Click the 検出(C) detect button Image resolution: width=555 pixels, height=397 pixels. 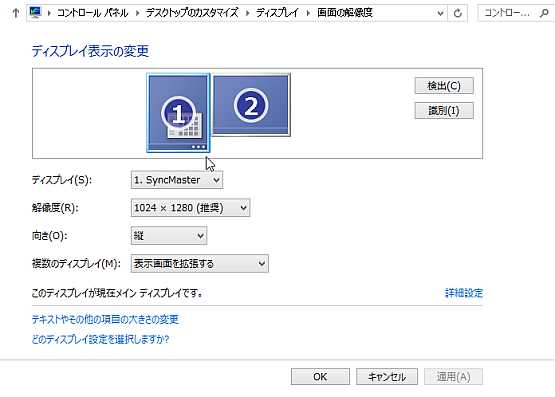click(x=444, y=86)
